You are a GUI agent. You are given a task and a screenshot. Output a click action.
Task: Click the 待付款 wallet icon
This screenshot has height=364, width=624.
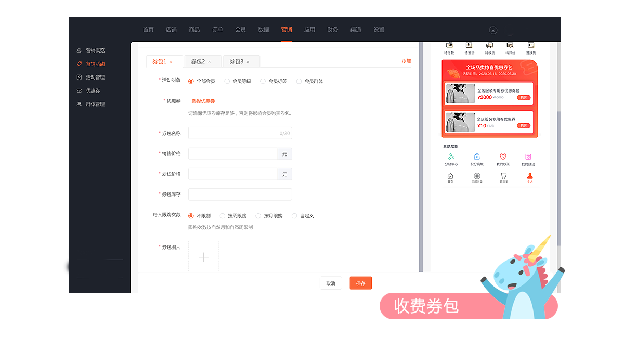coord(449,45)
